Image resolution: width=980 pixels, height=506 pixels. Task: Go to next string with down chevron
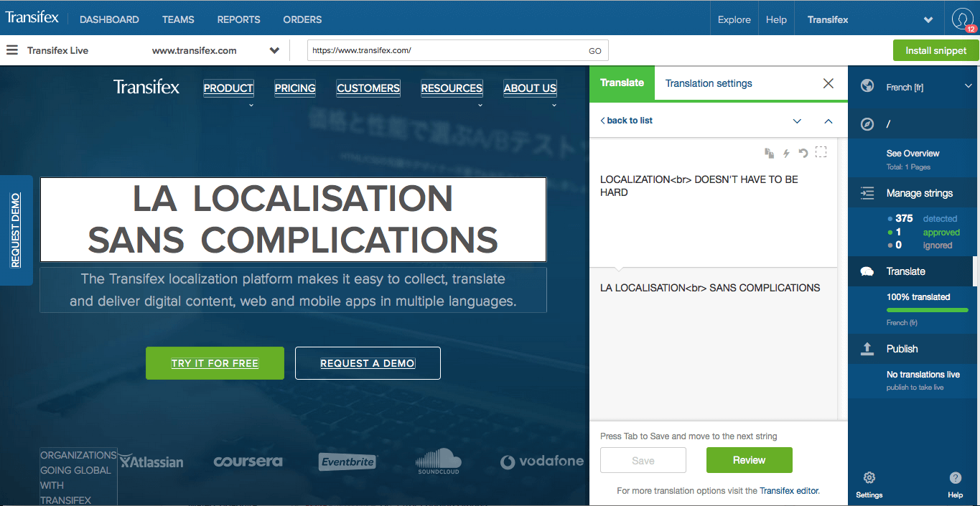pos(797,121)
